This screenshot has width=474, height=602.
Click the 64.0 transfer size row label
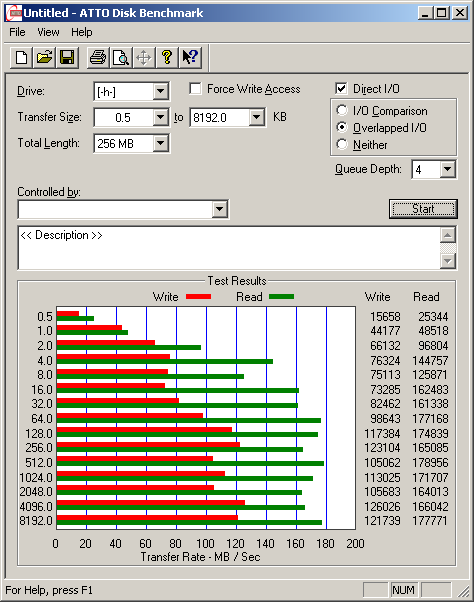point(42,418)
